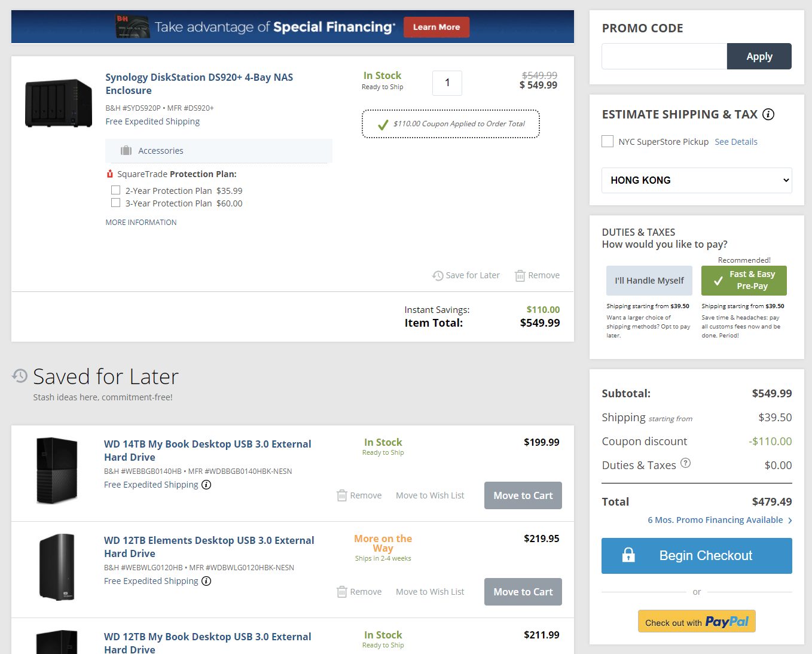Viewport: 812px width, 654px height.
Task: Click MORE INFORMATION link
Action: click(x=141, y=222)
